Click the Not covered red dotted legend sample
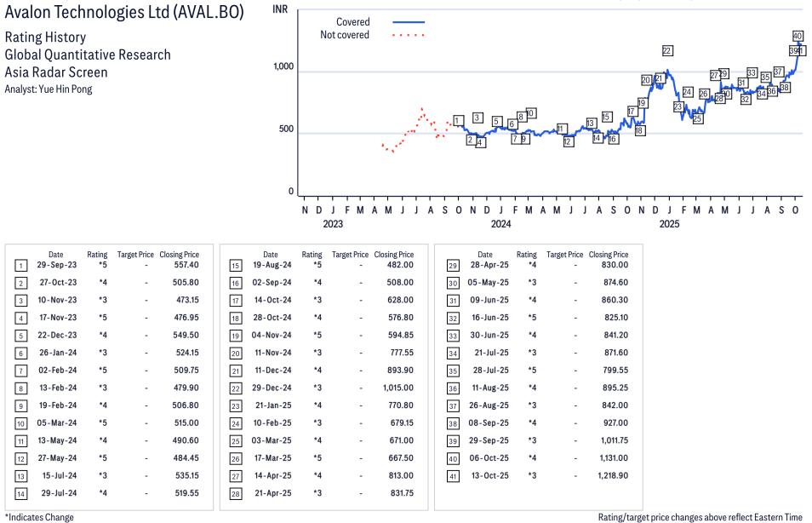 409,35
